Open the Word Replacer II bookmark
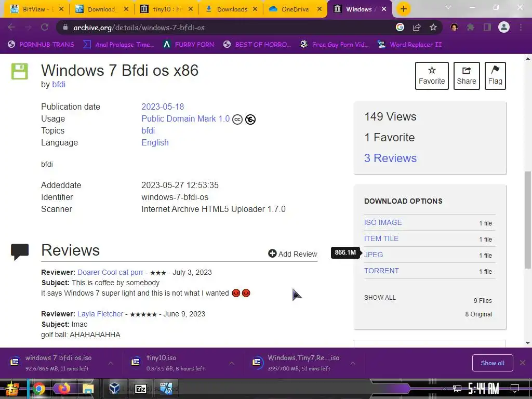 (x=409, y=45)
